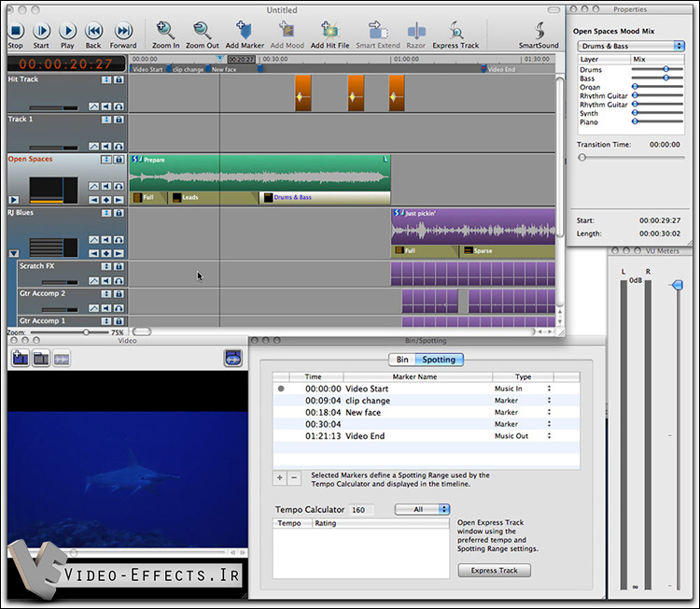Collapse the RJ Blues track disclosure triangle
Viewport: 700px width, 609px height.
(14, 253)
